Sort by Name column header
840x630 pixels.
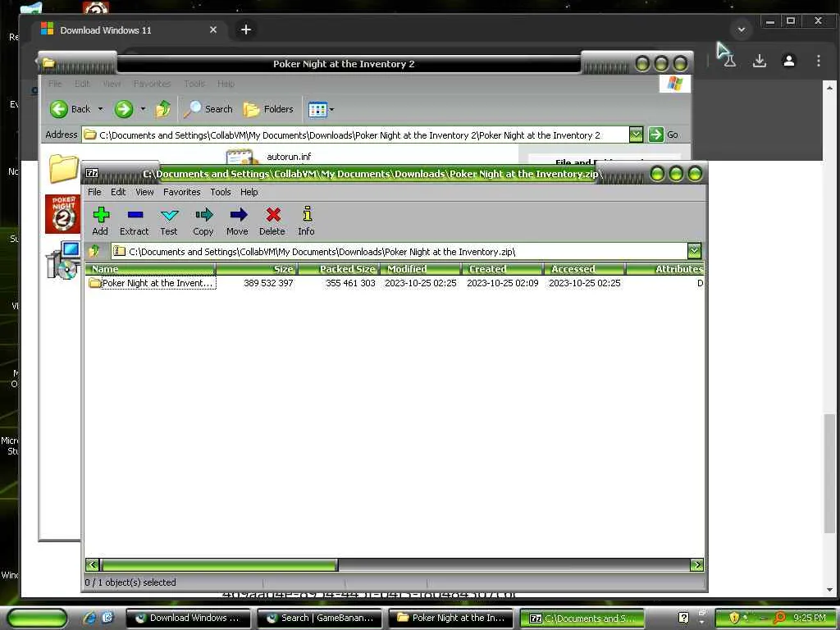pos(150,269)
